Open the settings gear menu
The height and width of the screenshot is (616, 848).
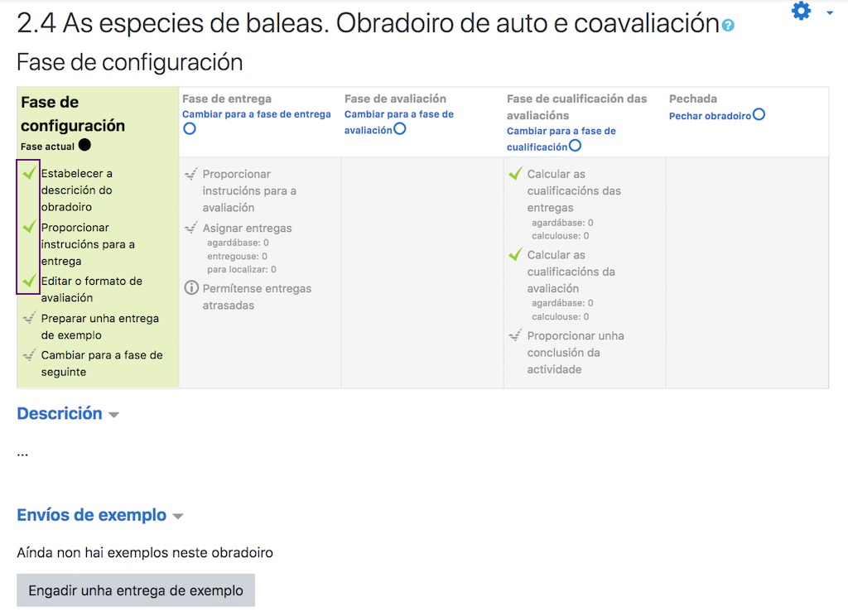[800, 12]
